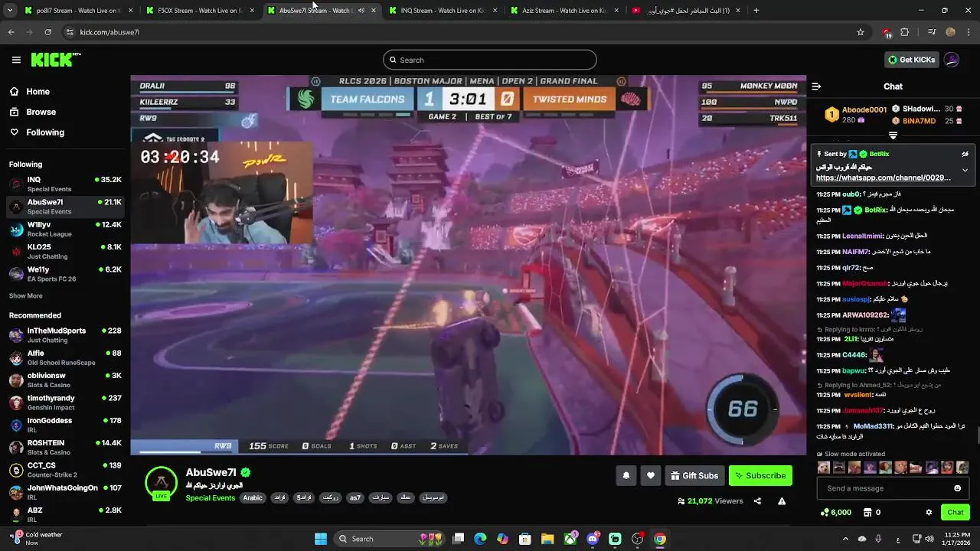Click Show More under Following

coord(26,295)
